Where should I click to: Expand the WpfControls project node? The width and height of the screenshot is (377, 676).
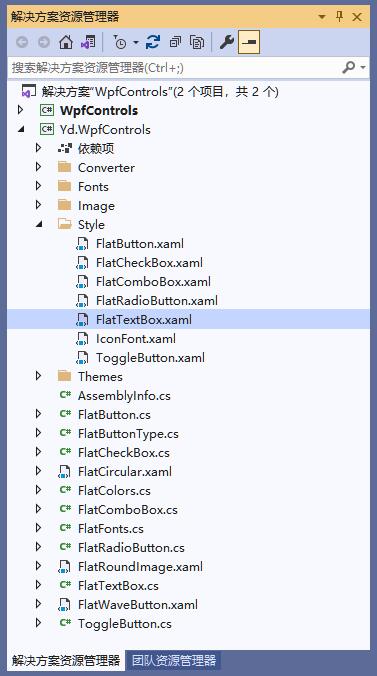(20, 110)
